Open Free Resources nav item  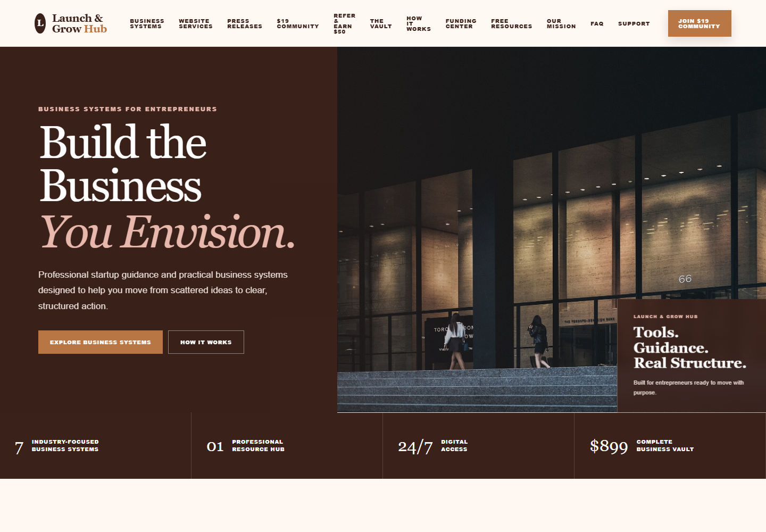[x=511, y=23]
